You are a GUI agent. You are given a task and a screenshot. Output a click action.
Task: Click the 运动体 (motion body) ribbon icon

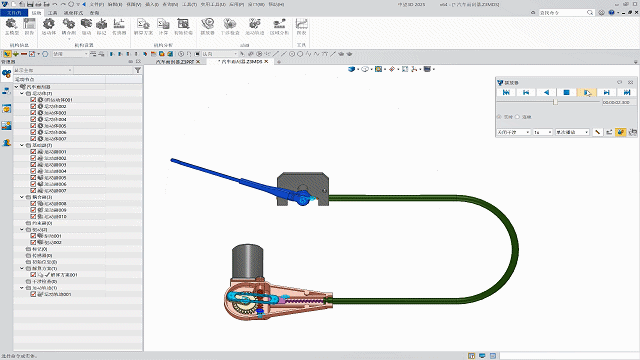tap(49, 26)
